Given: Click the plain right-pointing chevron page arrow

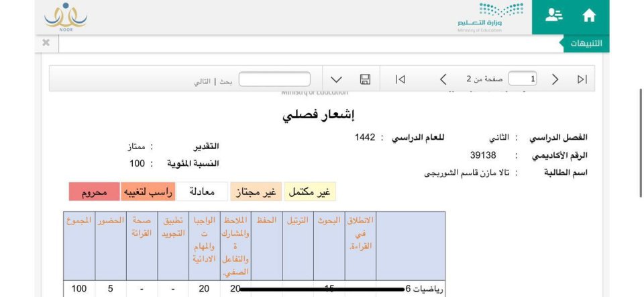Looking at the screenshot, I should pyautogui.click(x=555, y=79).
